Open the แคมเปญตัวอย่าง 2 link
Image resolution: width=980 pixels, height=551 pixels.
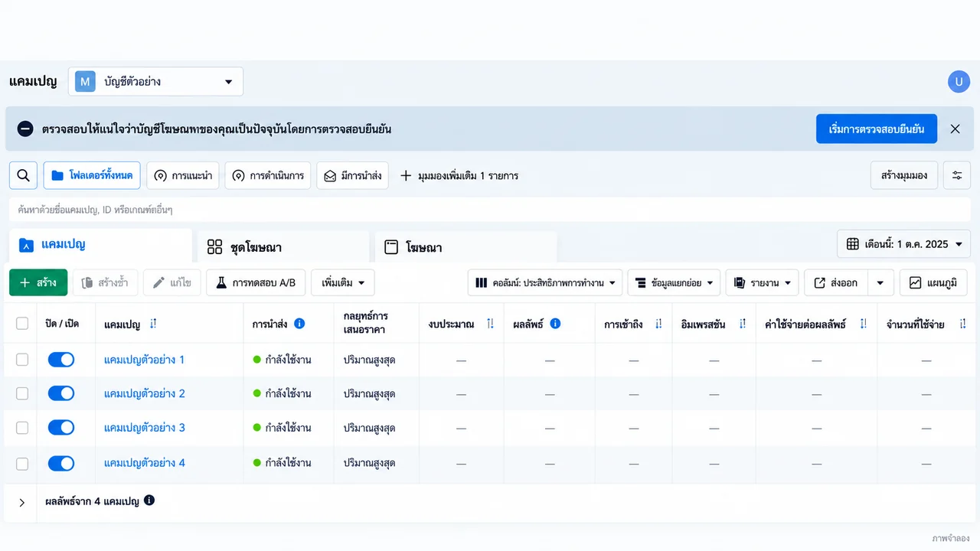coord(145,393)
